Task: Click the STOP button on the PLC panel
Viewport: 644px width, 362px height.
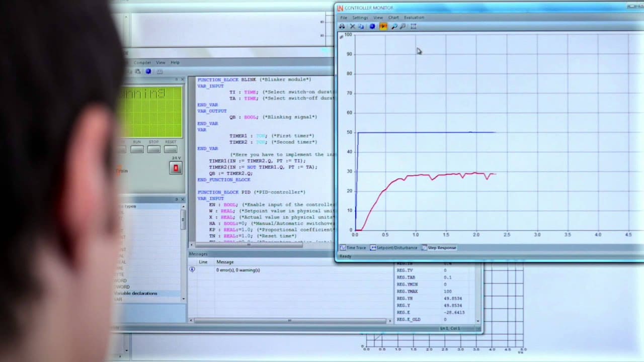Action: (153, 149)
